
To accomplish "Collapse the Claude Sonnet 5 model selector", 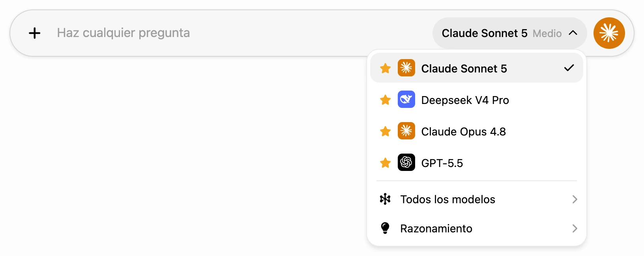I will 509,33.
